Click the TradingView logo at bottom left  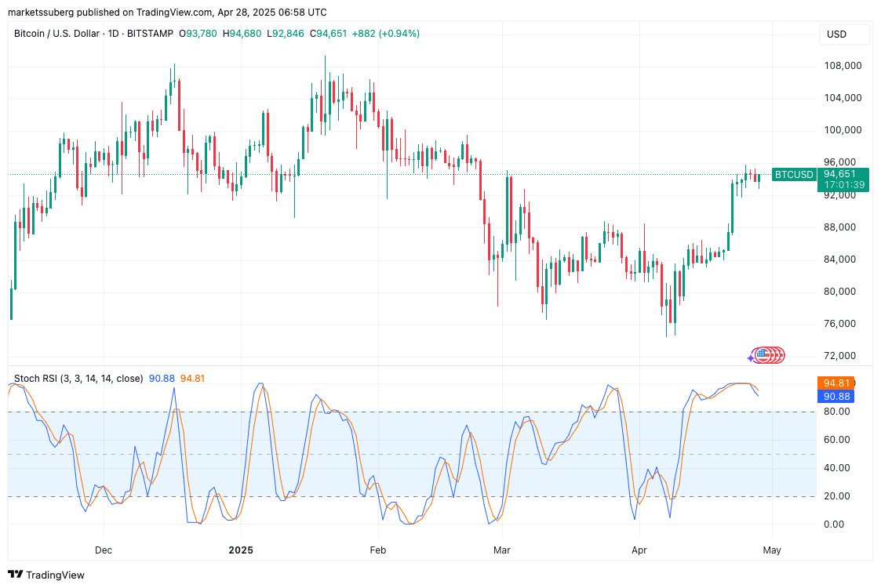(46, 575)
